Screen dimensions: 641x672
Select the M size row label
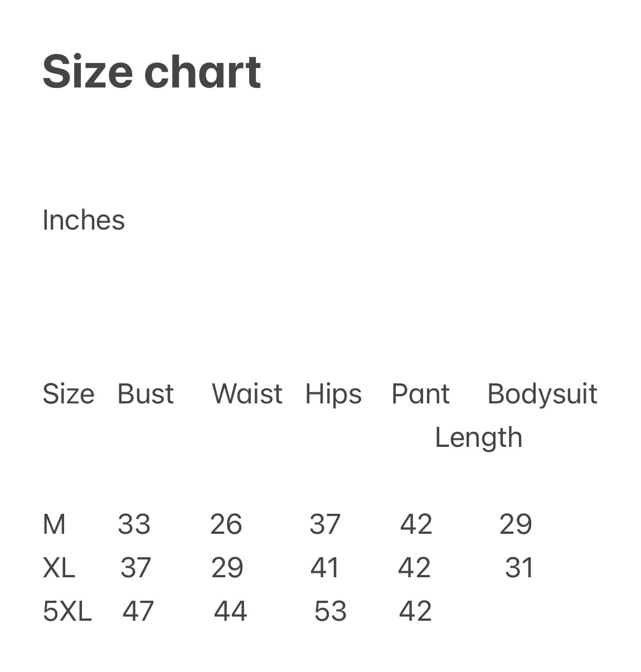(54, 524)
